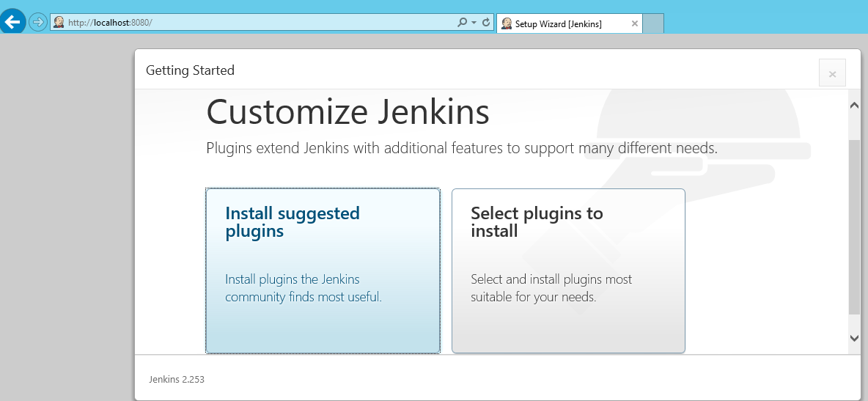Screen dimensions: 868x401
Task: Choose Install suggested plugins option
Action: click(x=323, y=271)
